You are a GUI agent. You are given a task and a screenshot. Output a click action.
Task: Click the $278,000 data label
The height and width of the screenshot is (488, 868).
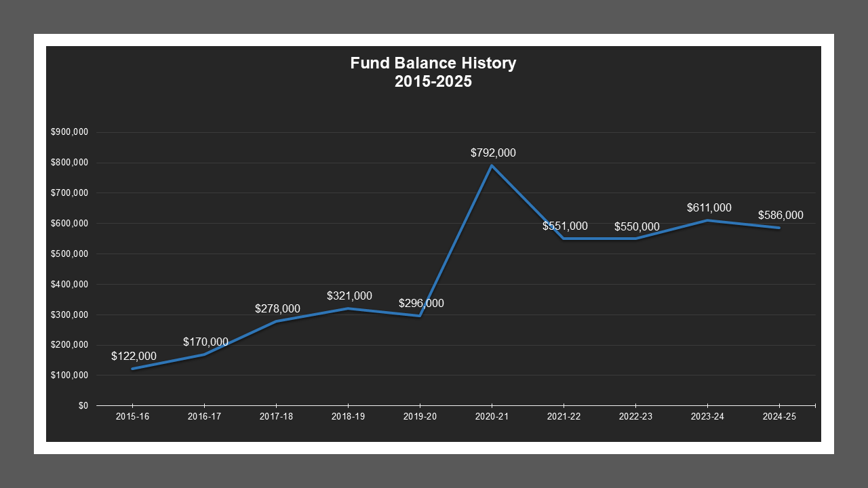(277, 309)
